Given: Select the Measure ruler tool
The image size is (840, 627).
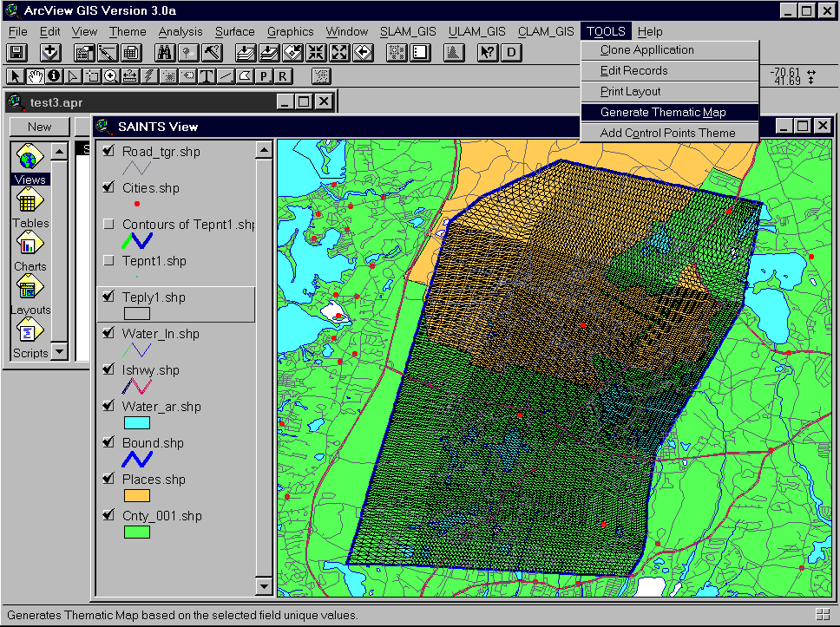Looking at the screenshot, I should tap(130, 76).
